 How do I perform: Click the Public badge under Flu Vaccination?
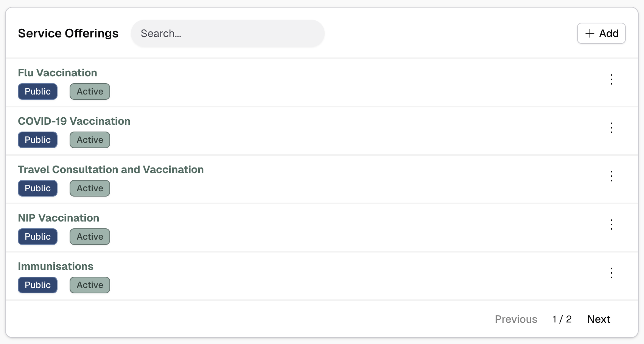pyautogui.click(x=37, y=91)
